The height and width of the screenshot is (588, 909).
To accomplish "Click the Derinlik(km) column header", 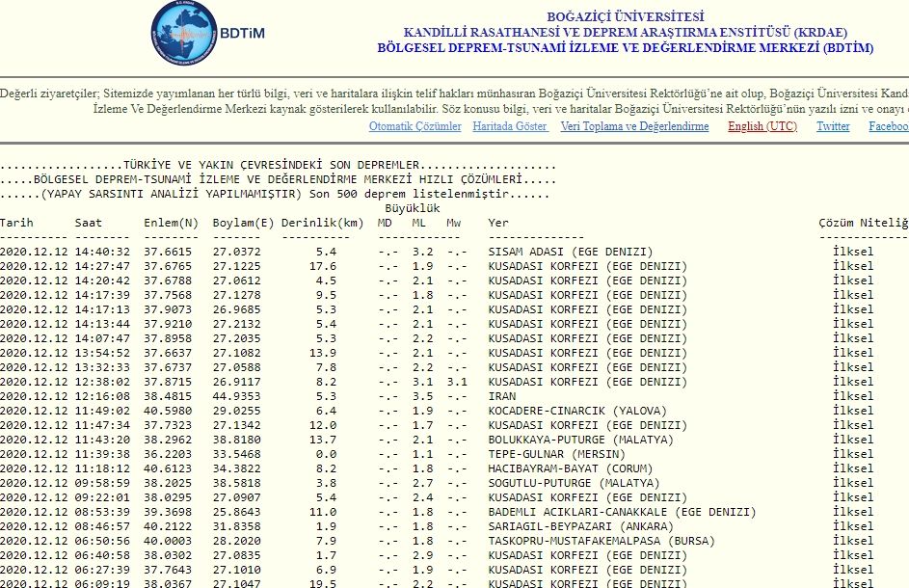I will point(322,224).
